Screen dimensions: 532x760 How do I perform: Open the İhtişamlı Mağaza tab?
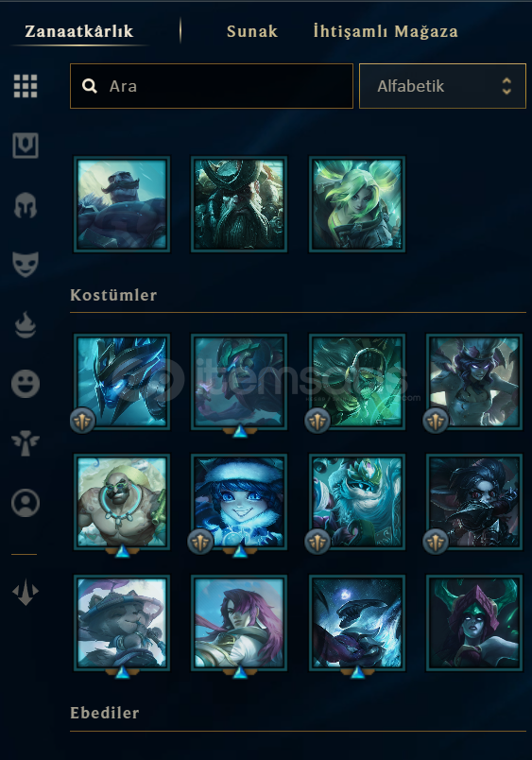point(386,31)
